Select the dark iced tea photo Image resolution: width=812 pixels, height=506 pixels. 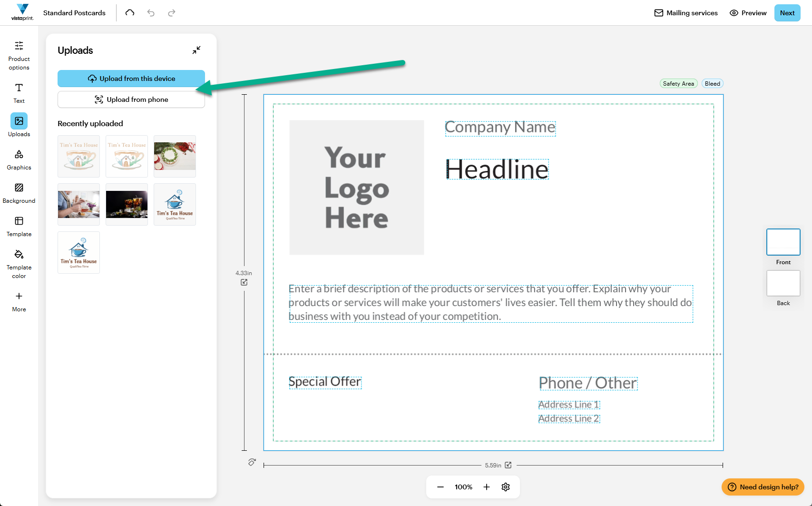pos(127,204)
